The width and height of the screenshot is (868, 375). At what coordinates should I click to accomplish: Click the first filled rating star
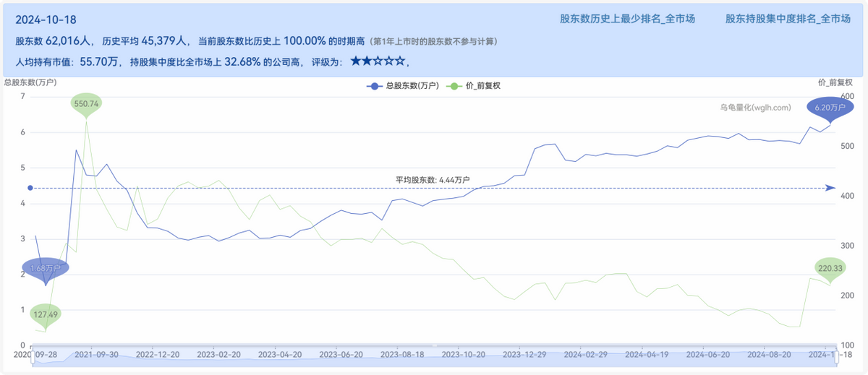pyautogui.click(x=355, y=62)
